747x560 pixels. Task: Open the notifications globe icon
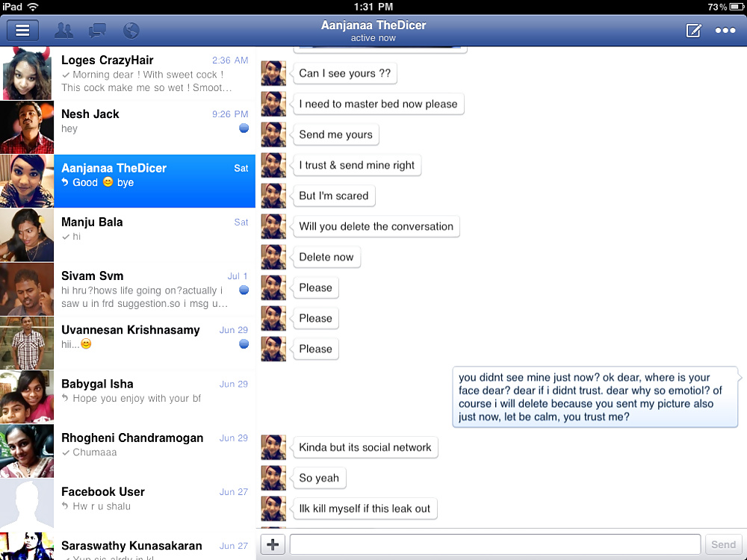coord(131,31)
